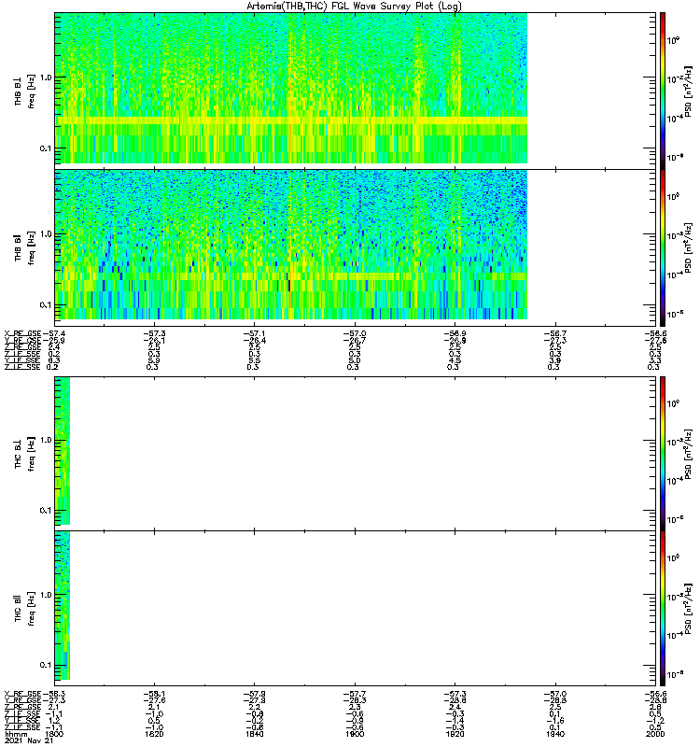Click the 'THC B∥ freq [Hz]' axis label
700x747 pixels.
coord(24,609)
